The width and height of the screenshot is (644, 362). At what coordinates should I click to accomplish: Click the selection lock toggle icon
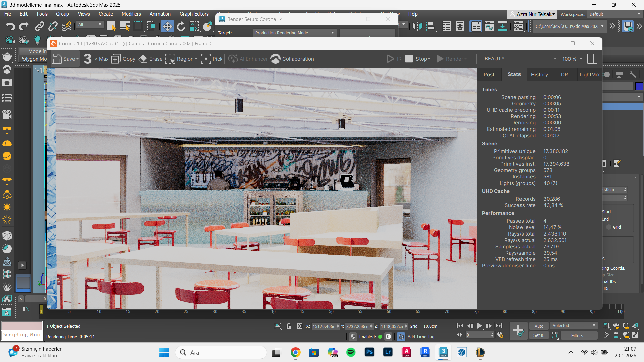(x=288, y=326)
